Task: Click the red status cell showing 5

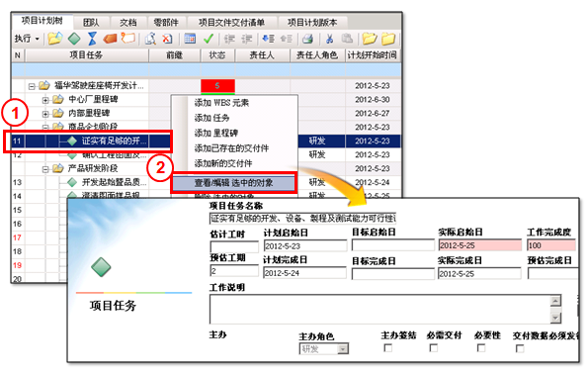Action: point(217,86)
